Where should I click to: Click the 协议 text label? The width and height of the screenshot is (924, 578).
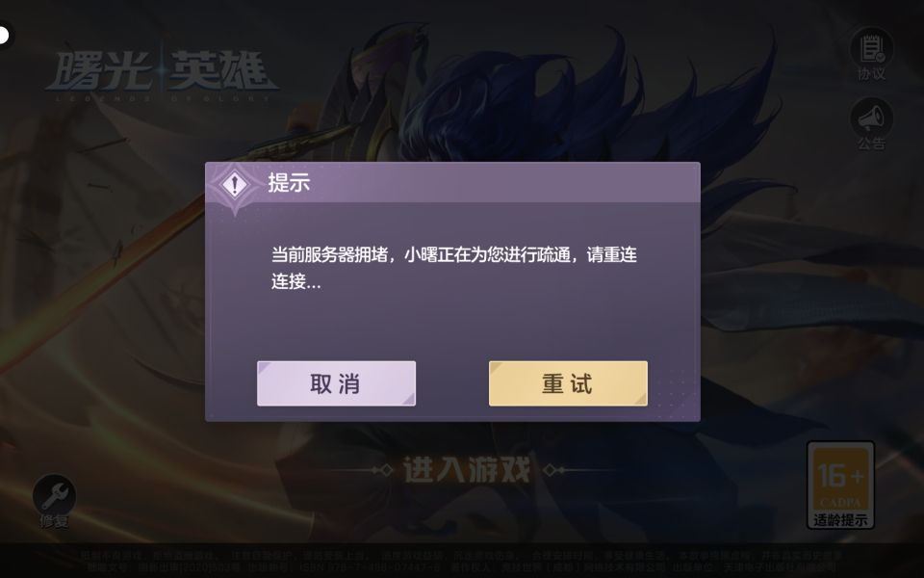coord(871,74)
